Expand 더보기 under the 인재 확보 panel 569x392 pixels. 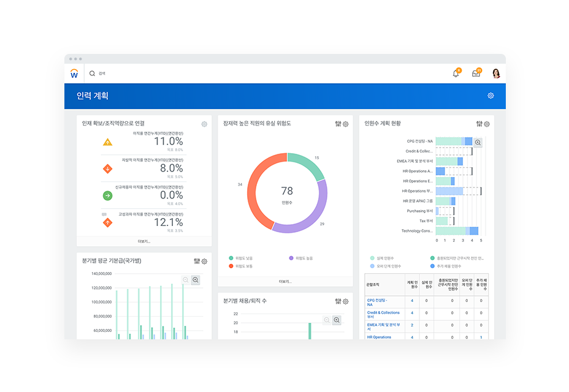pos(144,241)
